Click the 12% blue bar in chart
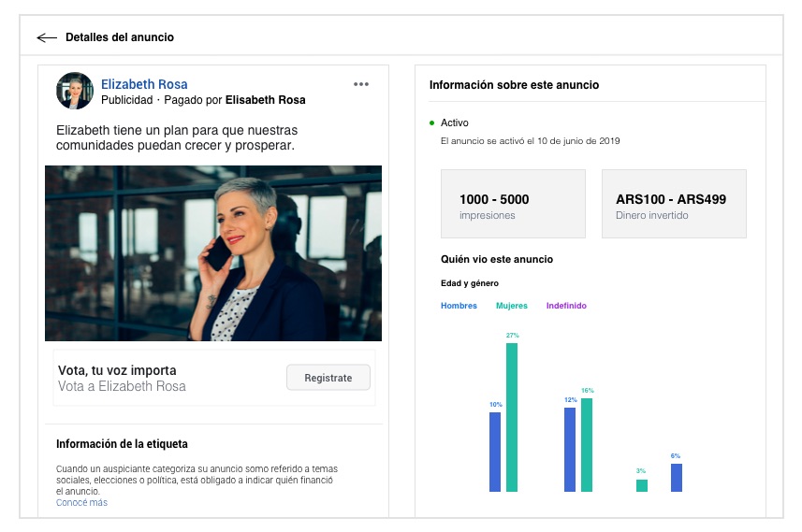The width and height of the screenshot is (802, 532). pos(570,449)
